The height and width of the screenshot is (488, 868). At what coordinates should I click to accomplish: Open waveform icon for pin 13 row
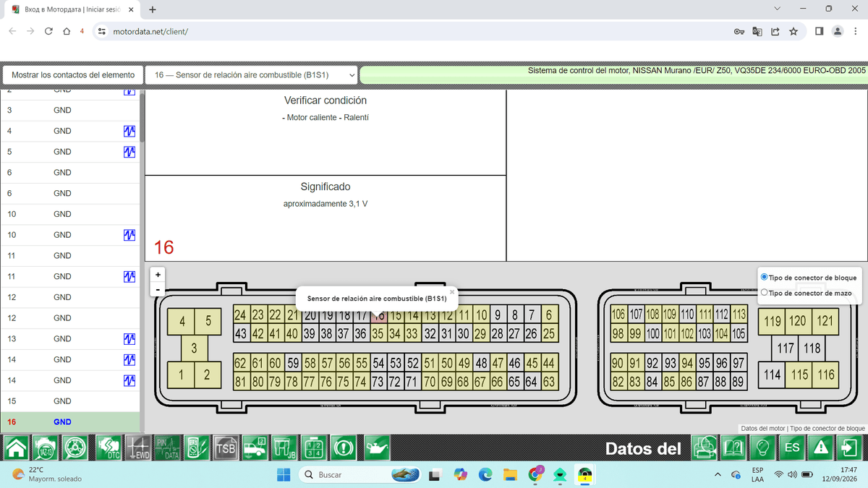coord(129,338)
